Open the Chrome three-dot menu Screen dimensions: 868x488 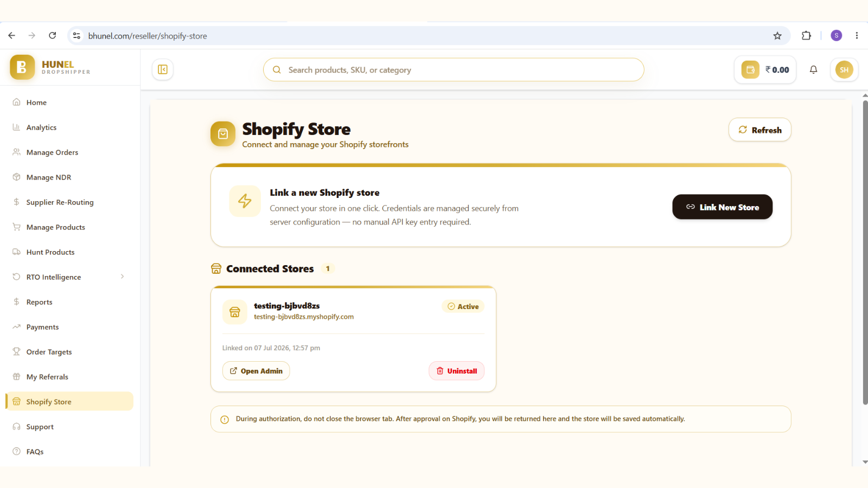(x=857, y=36)
